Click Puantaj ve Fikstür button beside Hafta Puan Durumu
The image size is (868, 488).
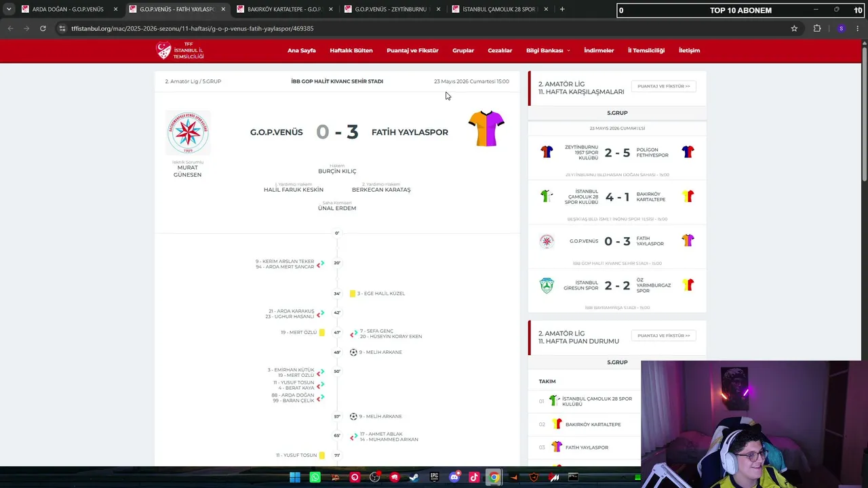(663, 336)
